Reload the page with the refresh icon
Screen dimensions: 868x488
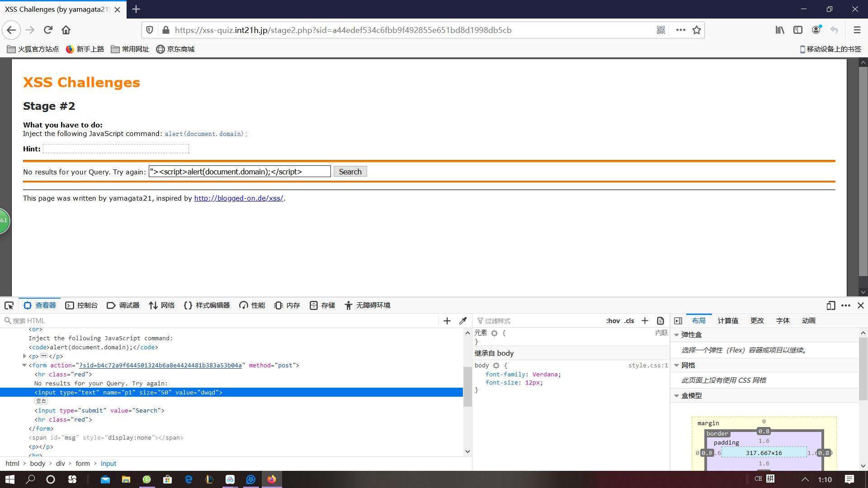click(x=48, y=30)
